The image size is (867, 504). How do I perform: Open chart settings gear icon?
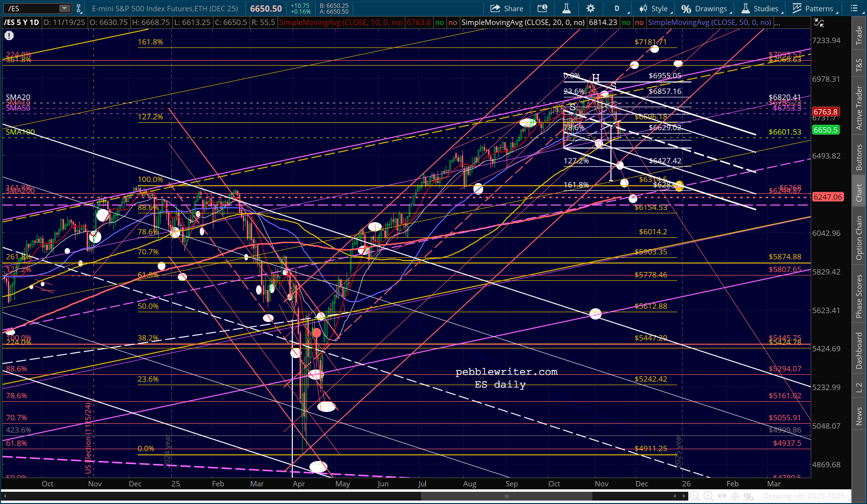(590, 8)
